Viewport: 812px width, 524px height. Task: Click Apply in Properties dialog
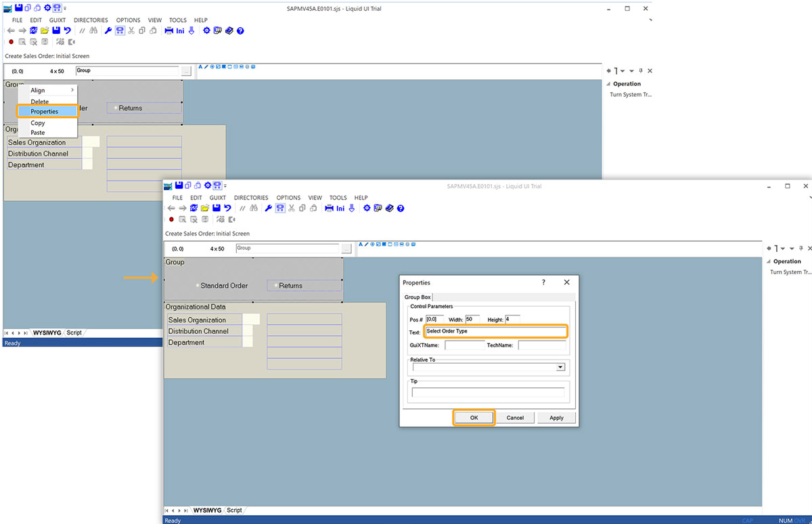tap(556, 418)
